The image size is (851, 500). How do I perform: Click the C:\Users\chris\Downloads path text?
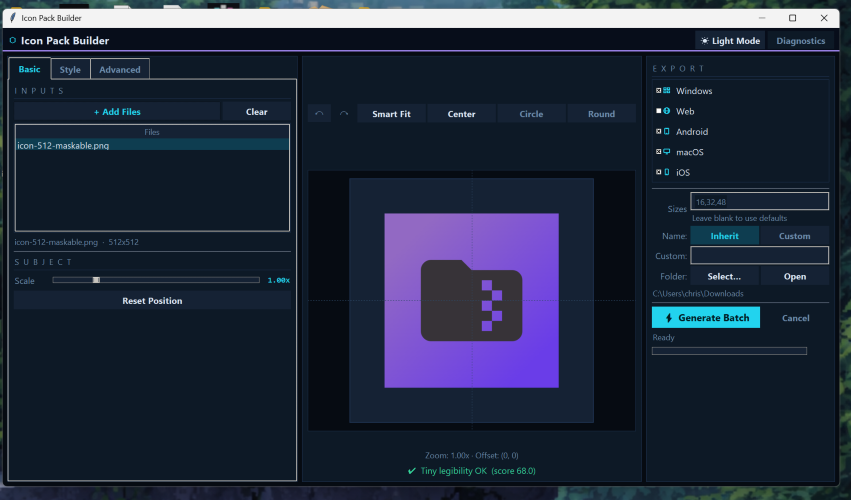[698, 294]
